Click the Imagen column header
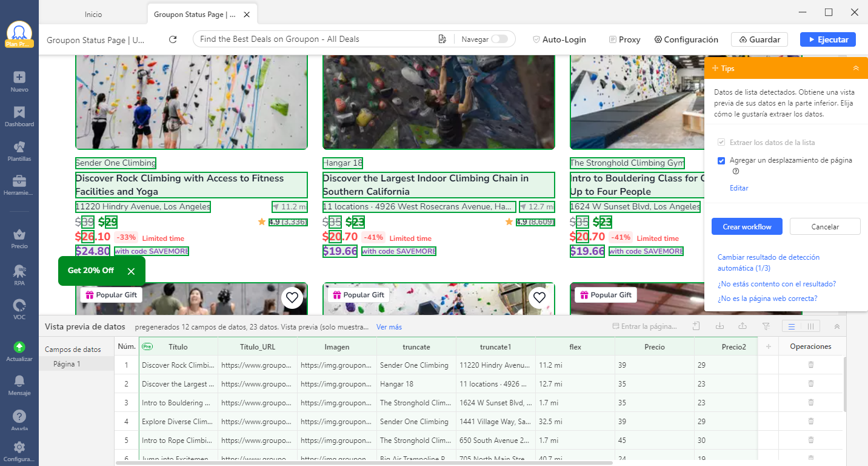 (x=337, y=346)
